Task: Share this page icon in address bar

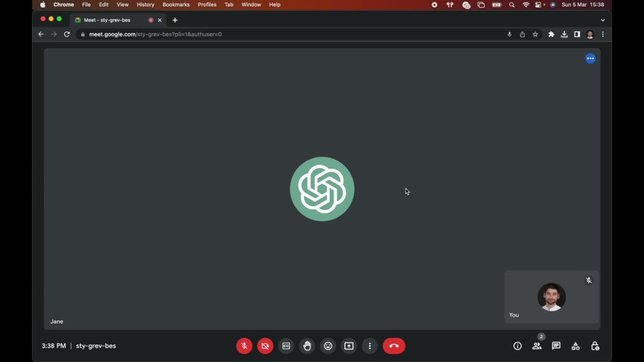Action: tap(522, 34)
